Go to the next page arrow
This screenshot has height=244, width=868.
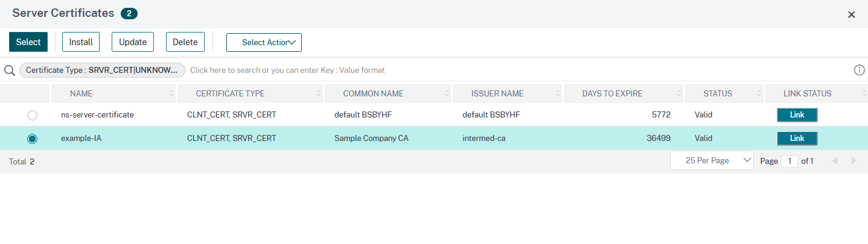pyautogui.click(x=854, y=161)
